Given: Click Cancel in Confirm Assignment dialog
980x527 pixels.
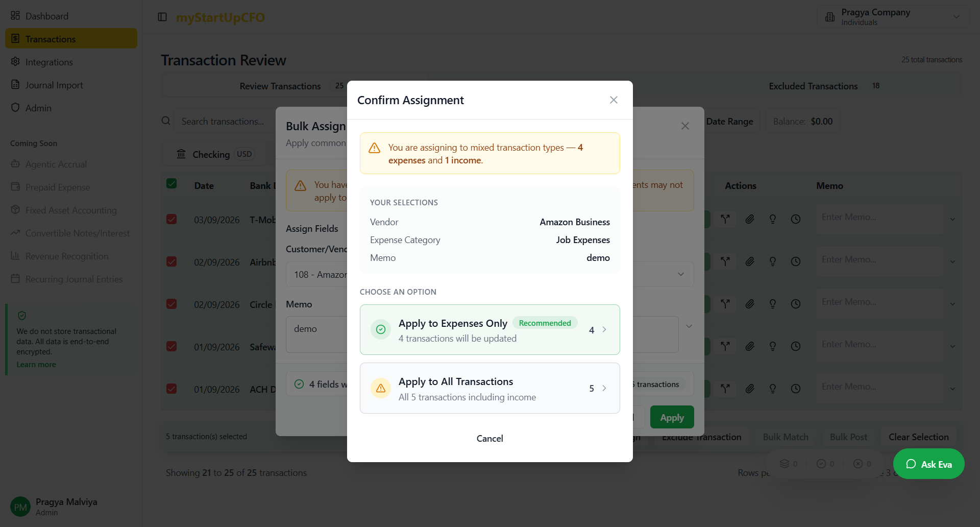Looking at the screenshot, I should 489,438.
